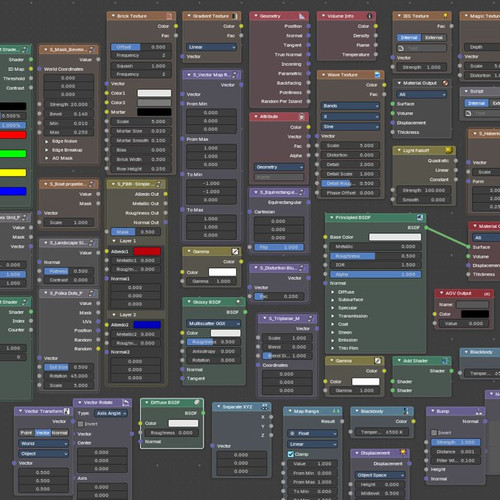Open the Sine profile dropdown in Wave Texture
This screenshot has height=500, width=500.
click(x=350, y=127)
